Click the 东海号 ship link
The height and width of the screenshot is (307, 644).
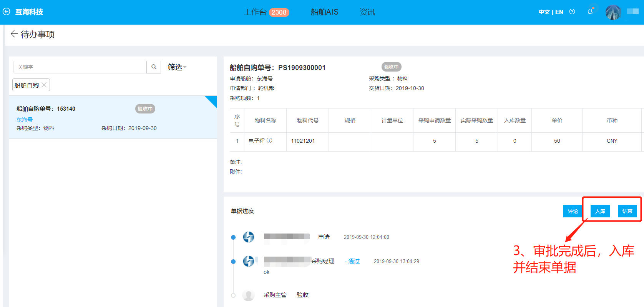pos(25,120)
